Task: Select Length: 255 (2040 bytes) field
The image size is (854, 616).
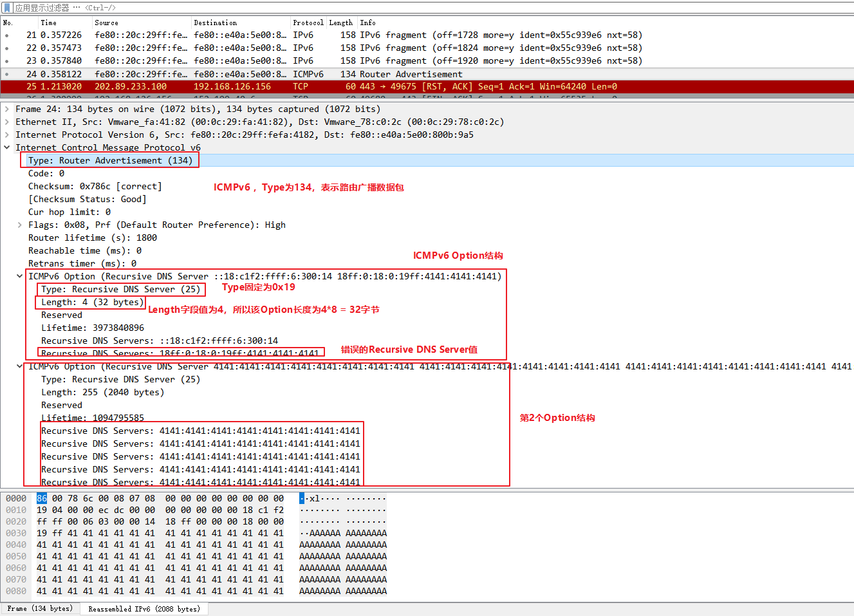Action: click(x=103, y=392)
